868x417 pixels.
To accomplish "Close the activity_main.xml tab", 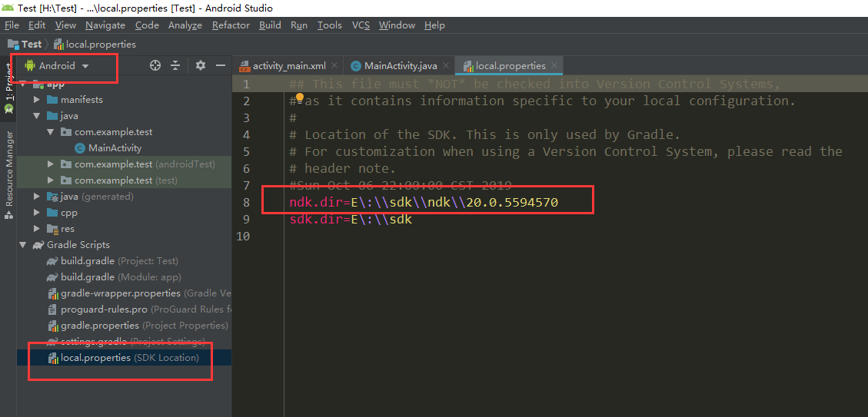I will coord(334,66).
